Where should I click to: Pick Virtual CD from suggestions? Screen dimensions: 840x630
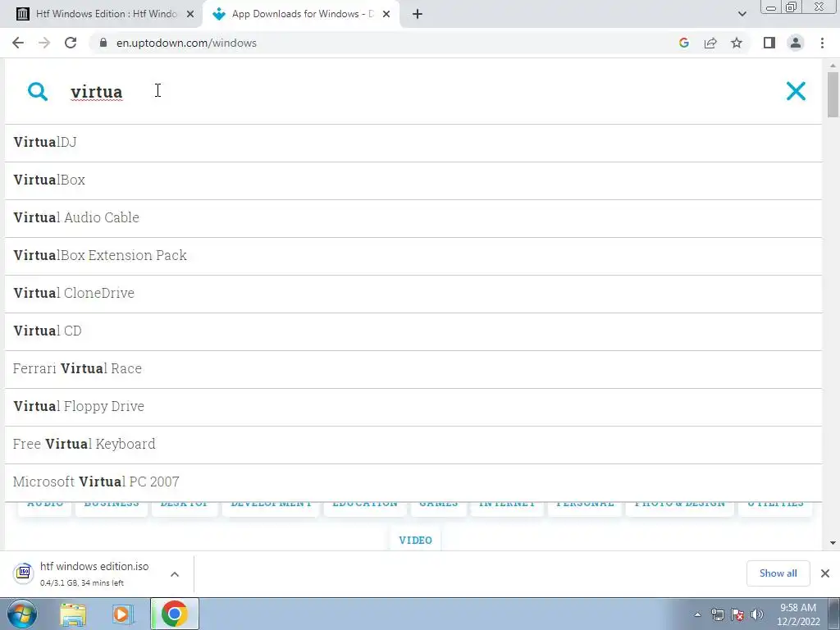click(413, 331)
